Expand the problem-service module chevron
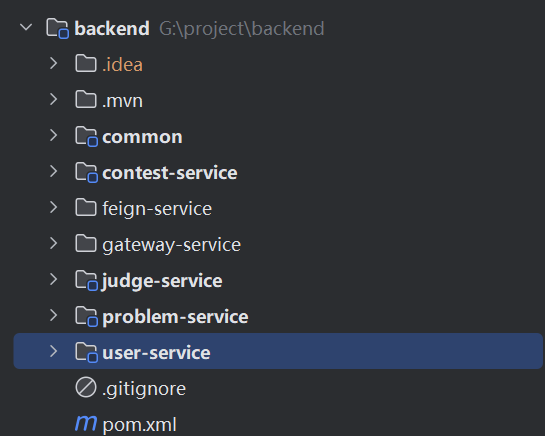 54,315
